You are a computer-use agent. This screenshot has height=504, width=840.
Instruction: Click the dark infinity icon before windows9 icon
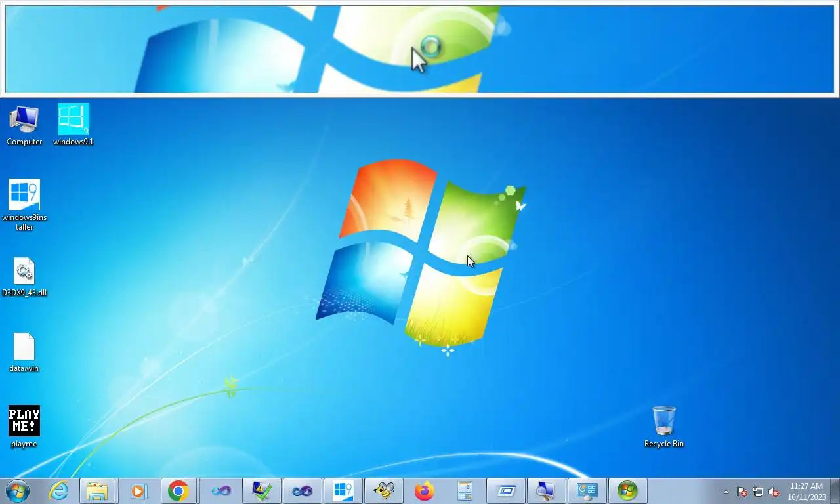point(302,491)
